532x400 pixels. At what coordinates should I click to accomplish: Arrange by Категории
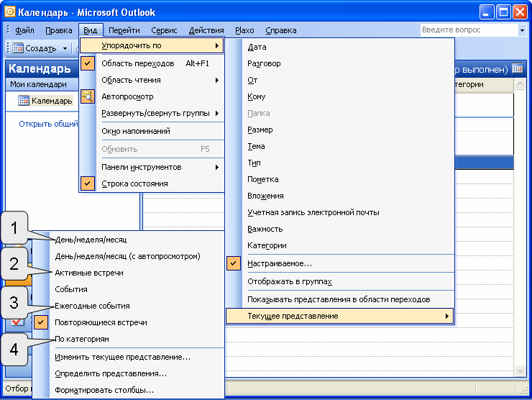pos(340,245)
